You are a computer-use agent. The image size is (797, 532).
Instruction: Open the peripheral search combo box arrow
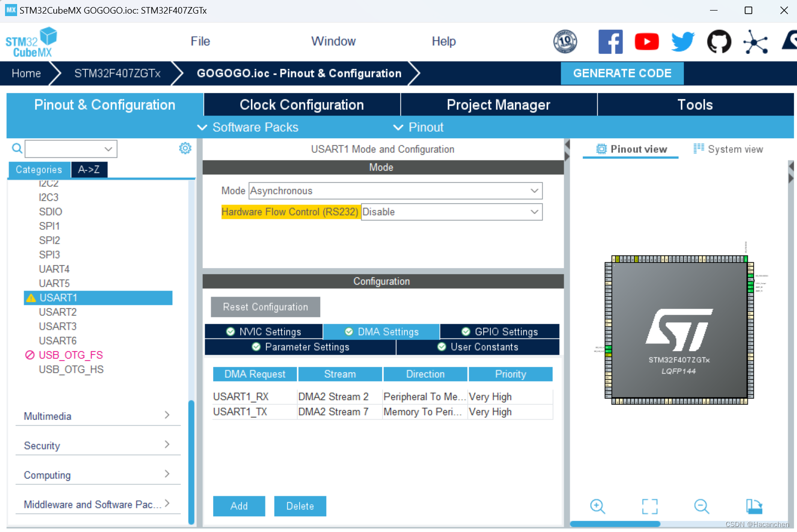tap(108, 149)
